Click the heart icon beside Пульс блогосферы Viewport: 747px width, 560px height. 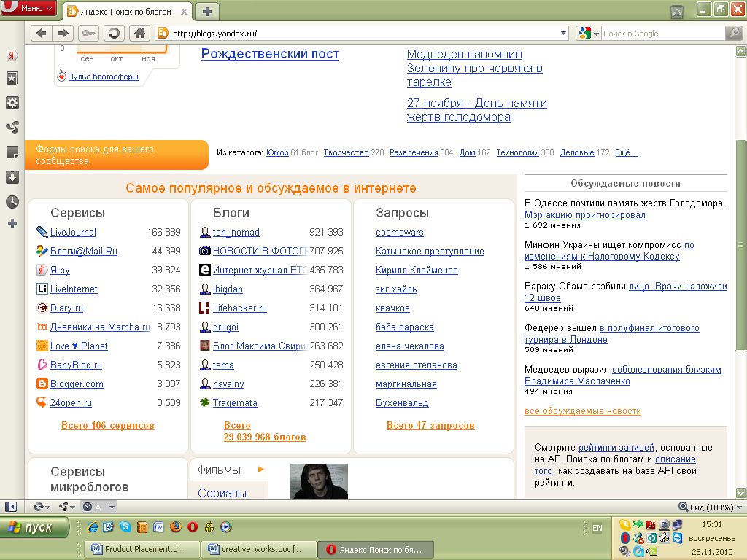tap(61, 76)
